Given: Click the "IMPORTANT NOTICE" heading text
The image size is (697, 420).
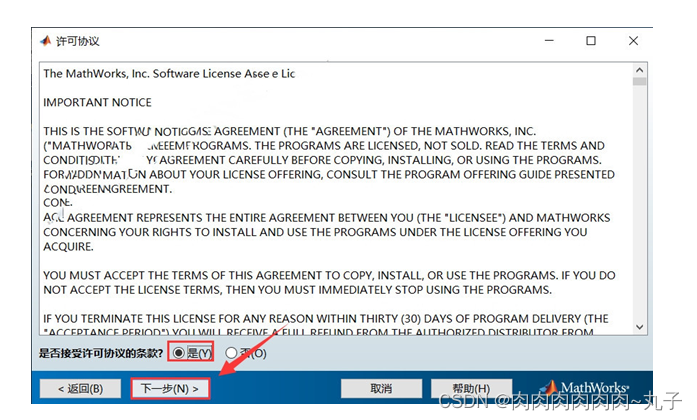Looking at the screenshot, I should 97,103.
